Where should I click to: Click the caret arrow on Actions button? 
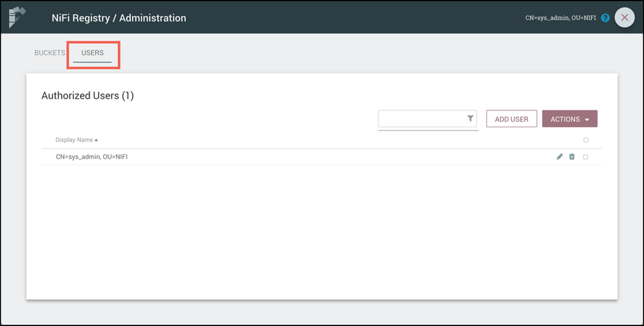pyautogui.click(x=587, y=119)
